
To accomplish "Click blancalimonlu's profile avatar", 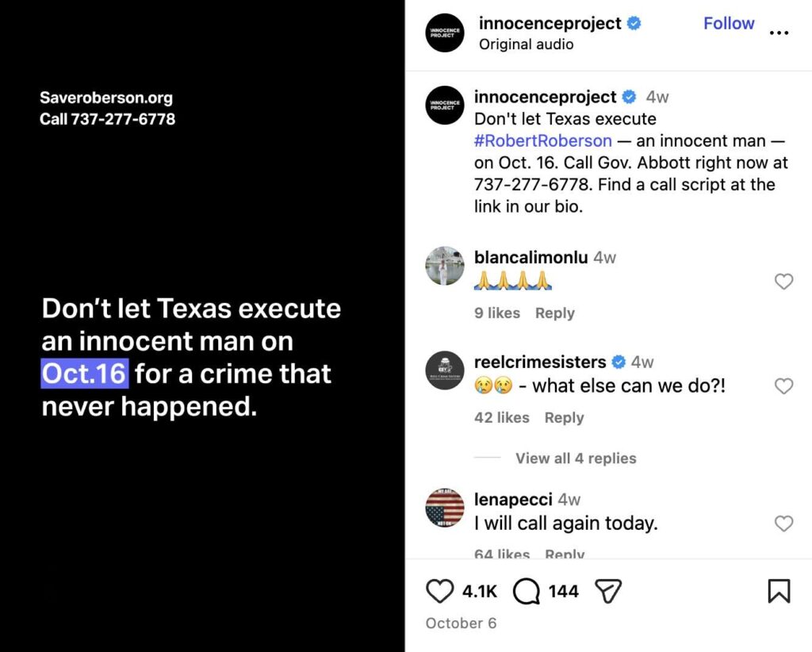I will click(x=444, y=266).
